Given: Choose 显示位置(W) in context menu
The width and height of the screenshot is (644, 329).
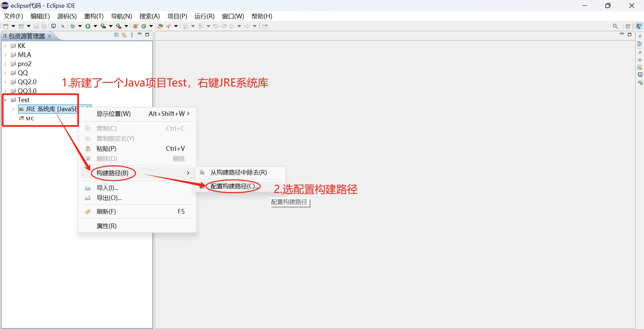Looking at the screenshot, I should point(137,114).
